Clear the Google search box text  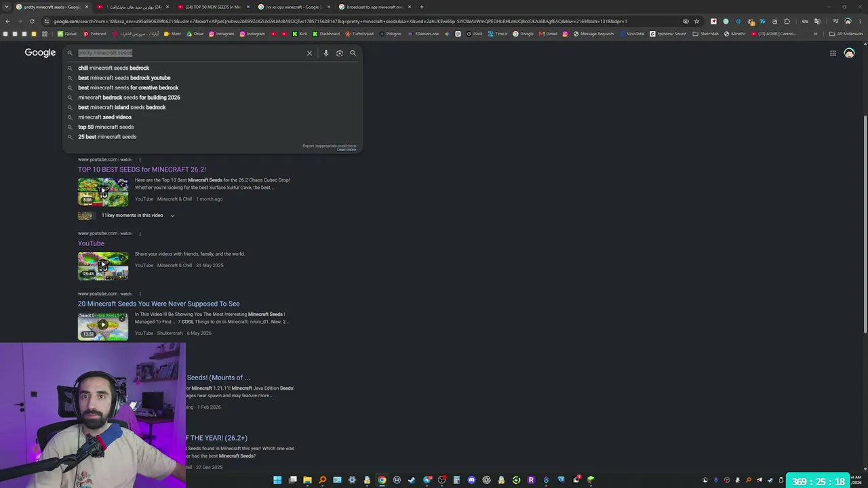[x=309, y=53]
